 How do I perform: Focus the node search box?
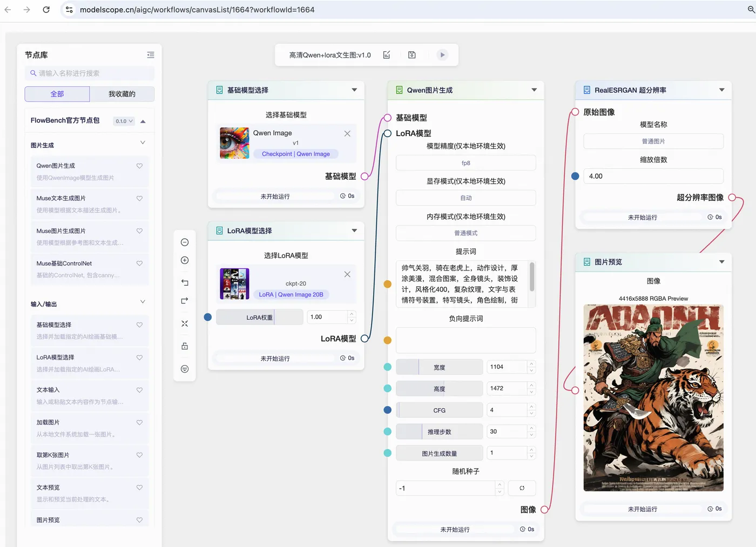[90, 73]
